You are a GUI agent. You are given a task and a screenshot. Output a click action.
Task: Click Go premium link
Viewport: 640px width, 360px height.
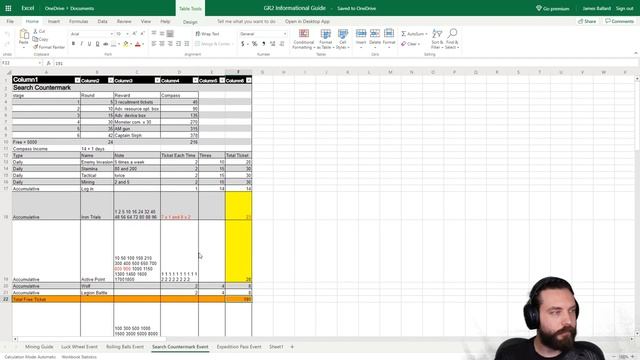pos(553,8)
